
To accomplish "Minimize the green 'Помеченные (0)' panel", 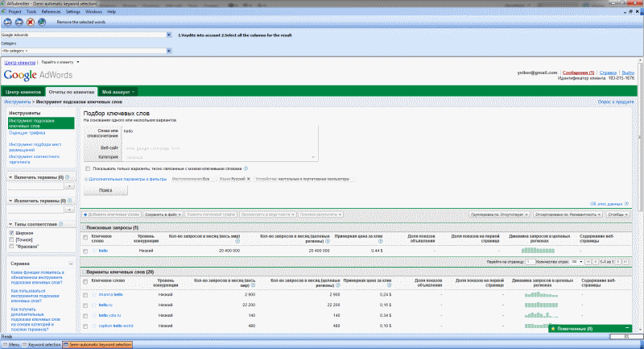I will coord(625,329).
